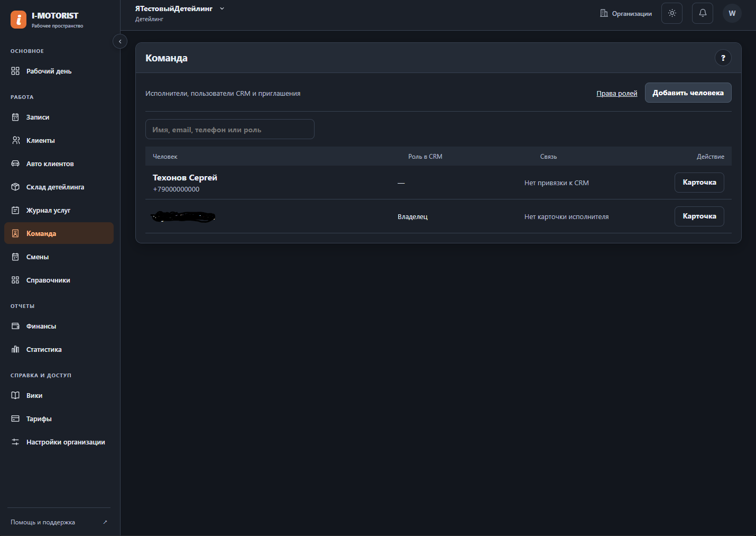Click the people icon next to Клиенты
Viewport: 756px width, 536px height.
15,140
